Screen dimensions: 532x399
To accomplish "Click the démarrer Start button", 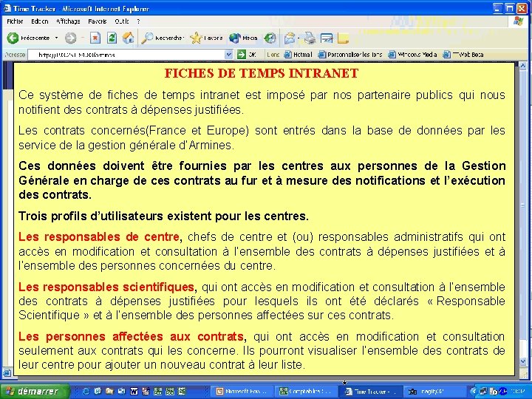I will click(35, 391).
